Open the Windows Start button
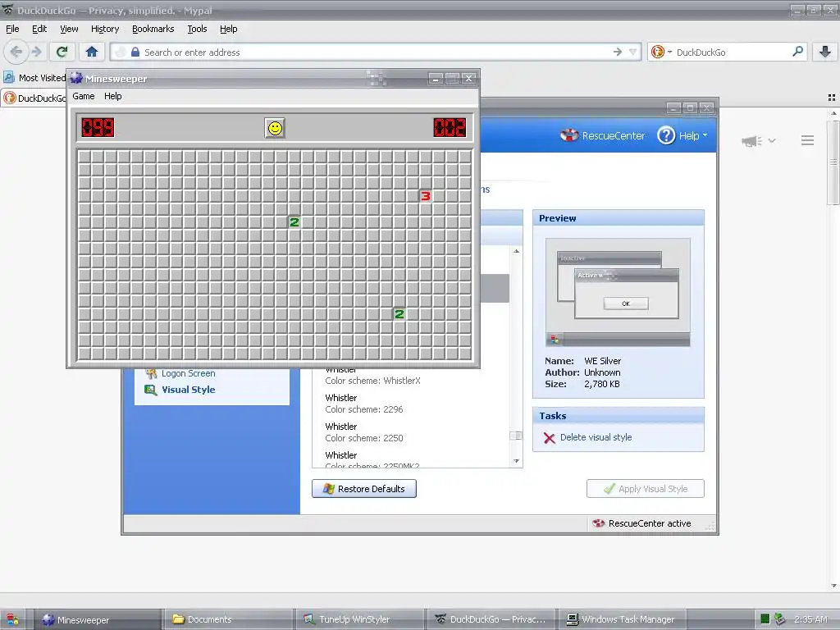 11,620
